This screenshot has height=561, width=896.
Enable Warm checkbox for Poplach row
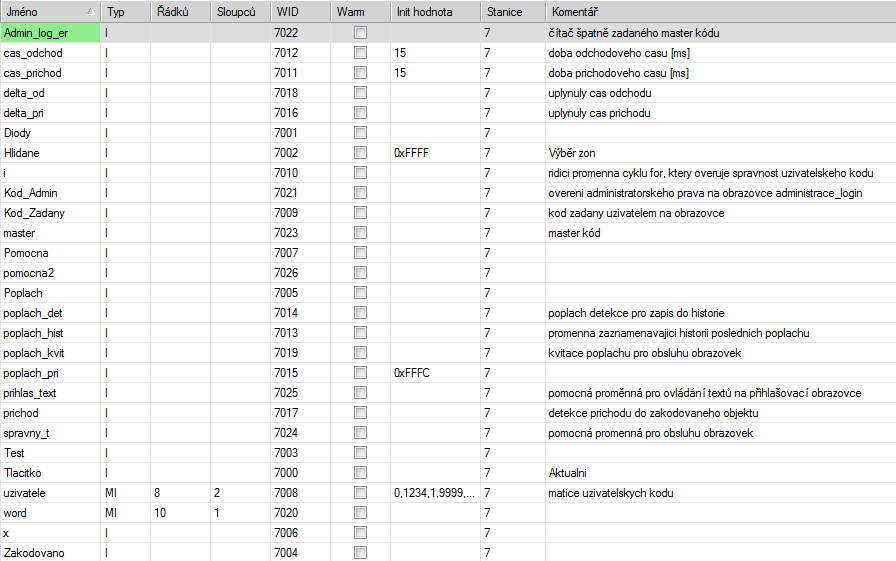coord(360,293)
